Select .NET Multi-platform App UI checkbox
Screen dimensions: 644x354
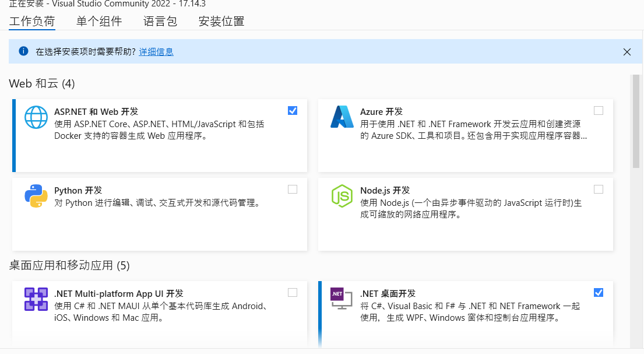point(293,292)
